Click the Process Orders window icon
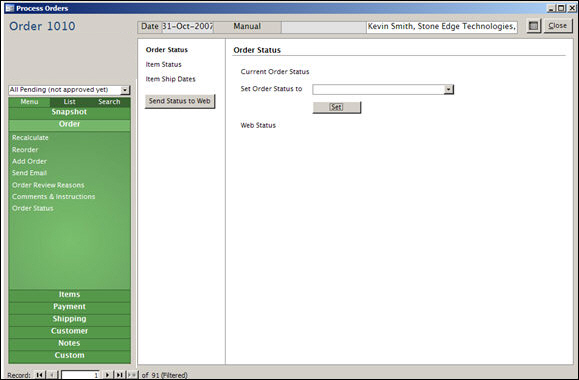 tap(10, 8)
